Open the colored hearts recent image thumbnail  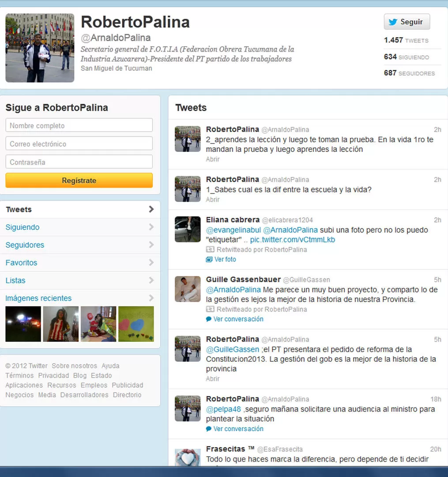click(x=136, y=324)
